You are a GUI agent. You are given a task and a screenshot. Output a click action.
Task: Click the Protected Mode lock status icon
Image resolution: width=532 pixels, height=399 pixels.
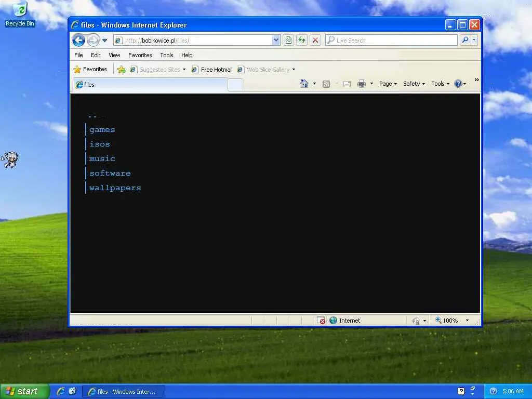click(x=416, y=321)
